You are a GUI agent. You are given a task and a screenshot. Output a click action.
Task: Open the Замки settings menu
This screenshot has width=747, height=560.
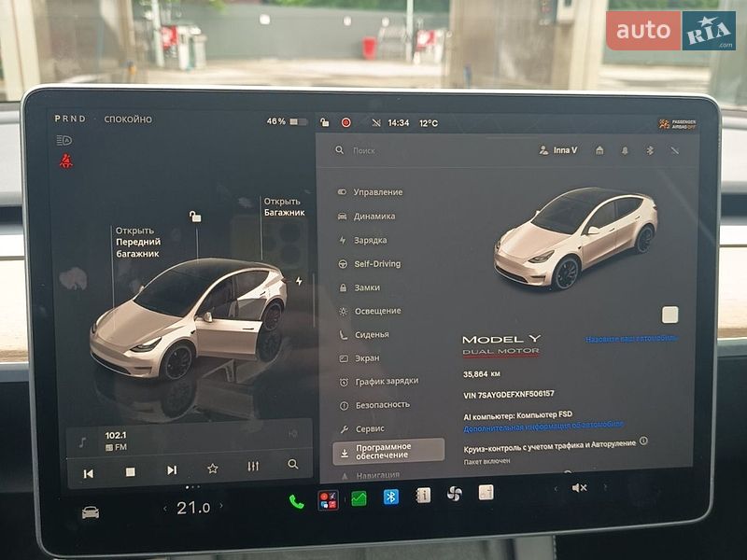click(x=359, y=287)
